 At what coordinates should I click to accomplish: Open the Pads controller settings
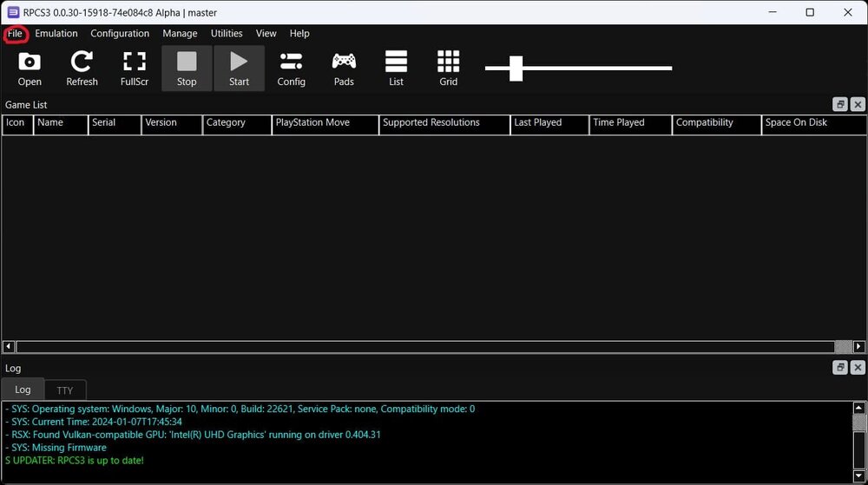[344, 69]
